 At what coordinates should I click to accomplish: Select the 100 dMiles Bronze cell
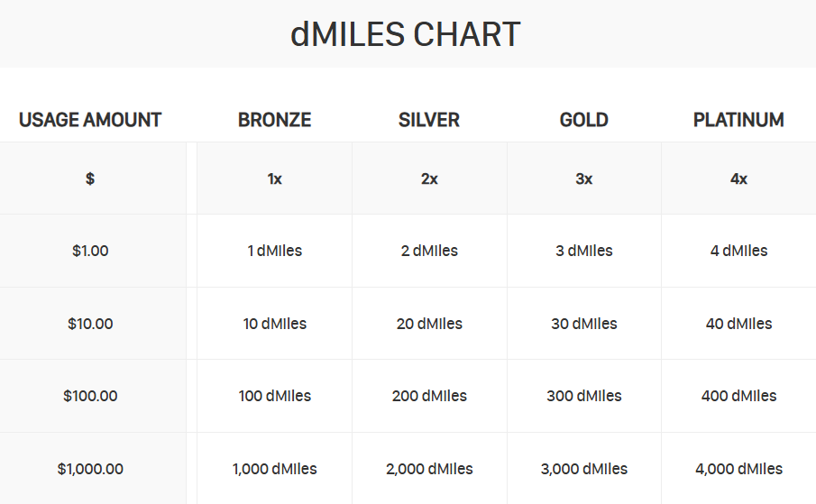[275, 396]
